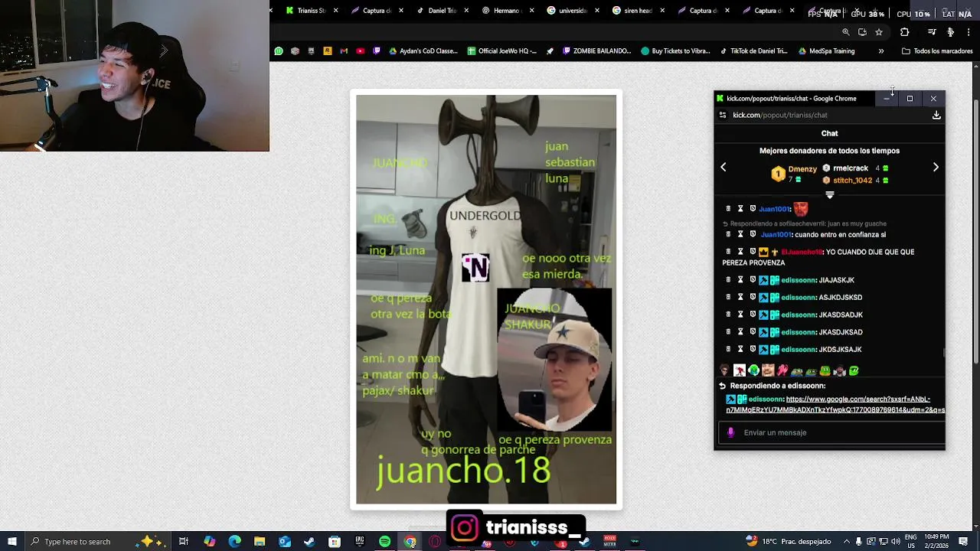Viewport: 980px width, 551px height.
Task: Click username Juan1001 in 'cuando entro' message
Action: click(776, 235)
